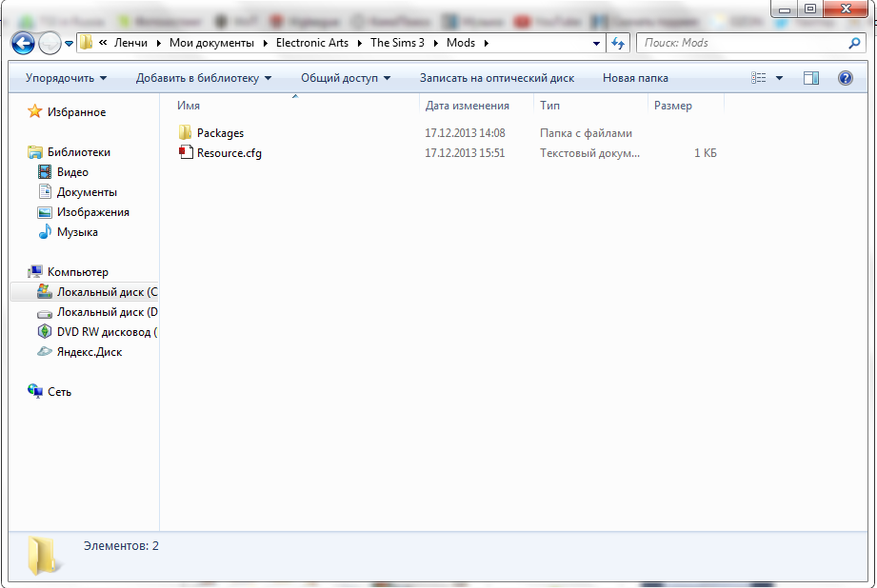
Task: Create a Новая папка from toolbar
Action: tap(635, 78)
